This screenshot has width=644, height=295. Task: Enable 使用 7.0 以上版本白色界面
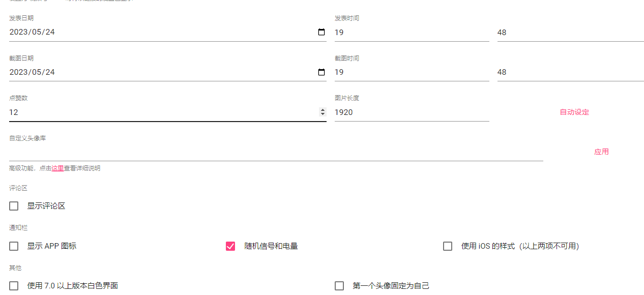14,286
